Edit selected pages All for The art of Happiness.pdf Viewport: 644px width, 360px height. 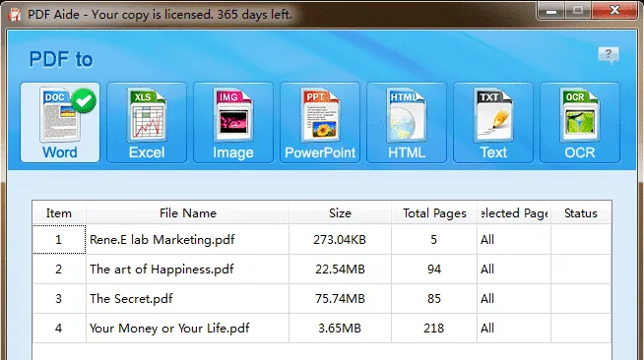514,269
